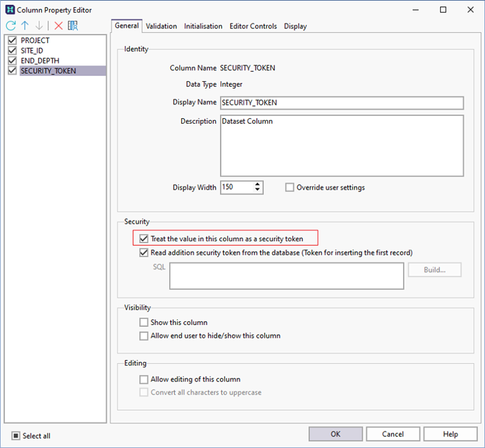Enable Show this column checkbox

tap(144, 322)
